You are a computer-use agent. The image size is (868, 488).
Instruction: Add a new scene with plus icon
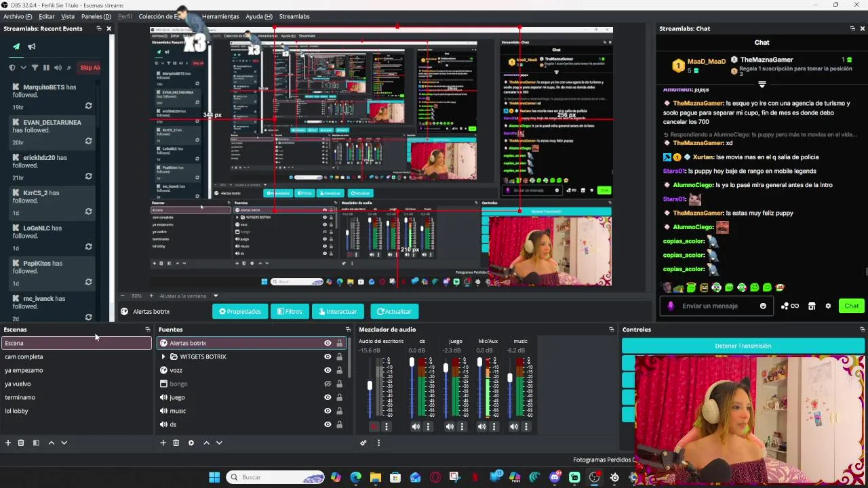point(8,443)
